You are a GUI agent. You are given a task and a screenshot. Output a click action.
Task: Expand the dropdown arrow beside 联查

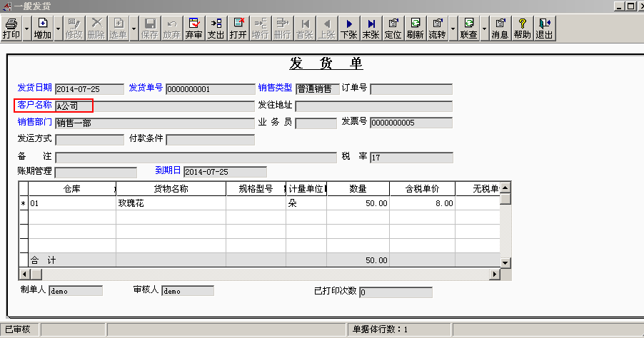(x=484, y=29)
